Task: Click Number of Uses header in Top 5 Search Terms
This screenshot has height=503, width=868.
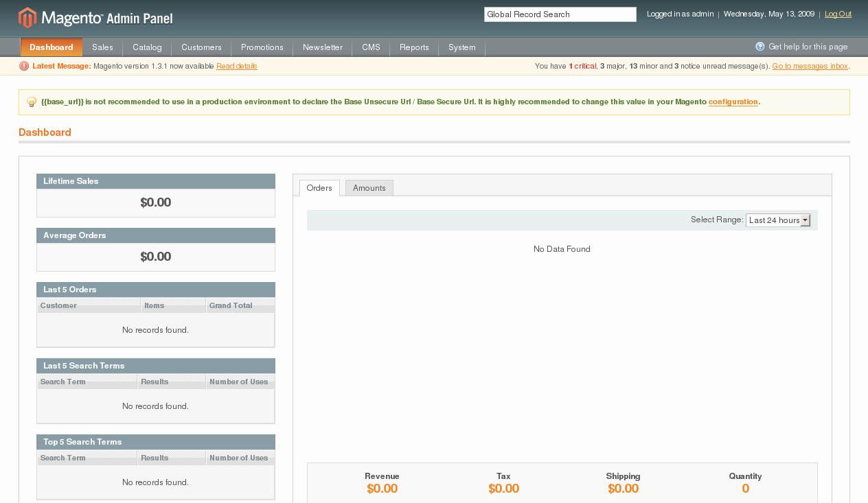Action: (240, 458)
